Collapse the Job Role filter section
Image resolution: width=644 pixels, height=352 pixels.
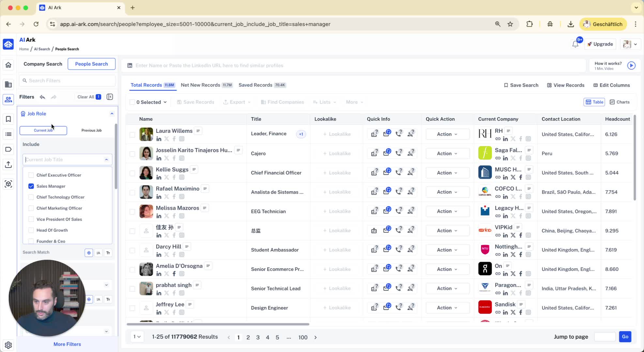tap(112, 114)
